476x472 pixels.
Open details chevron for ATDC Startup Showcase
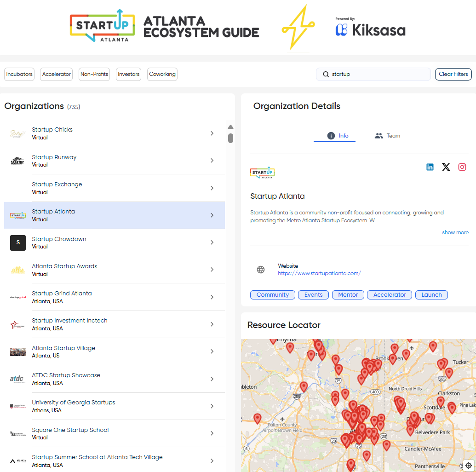(x=212, y=379)
